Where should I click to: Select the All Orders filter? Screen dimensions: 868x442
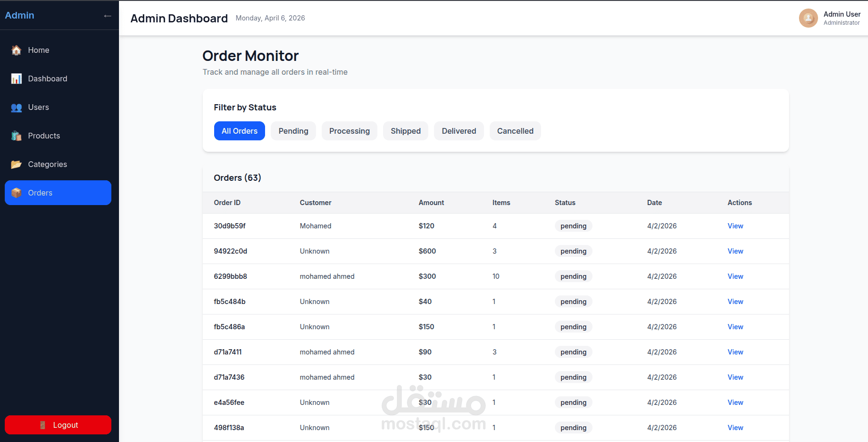239,131
